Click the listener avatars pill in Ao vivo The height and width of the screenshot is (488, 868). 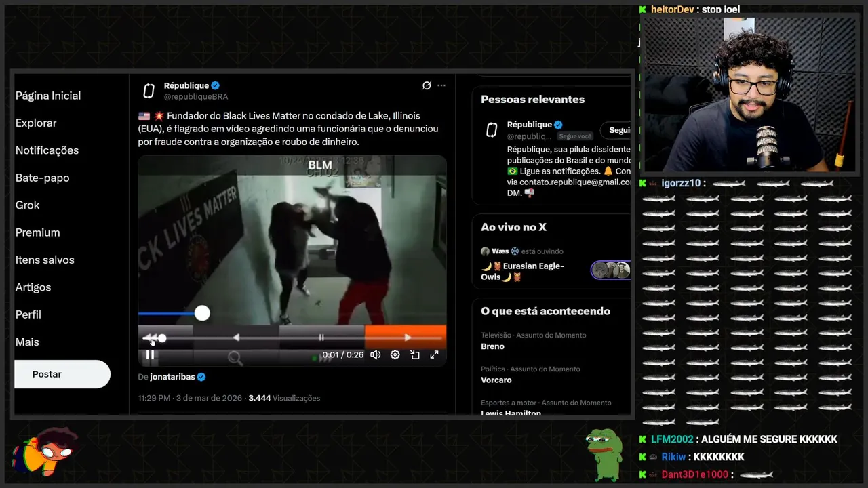pos(611,270)
